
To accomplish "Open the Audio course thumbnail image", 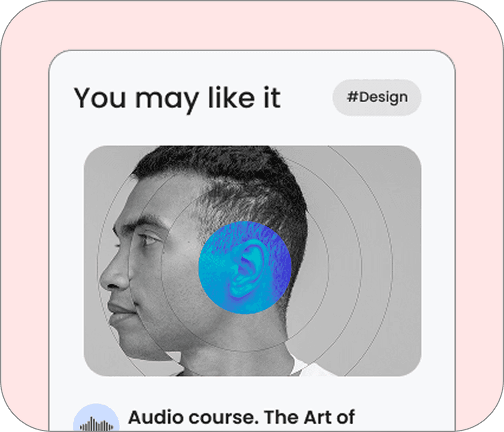I will pos(252,261).
